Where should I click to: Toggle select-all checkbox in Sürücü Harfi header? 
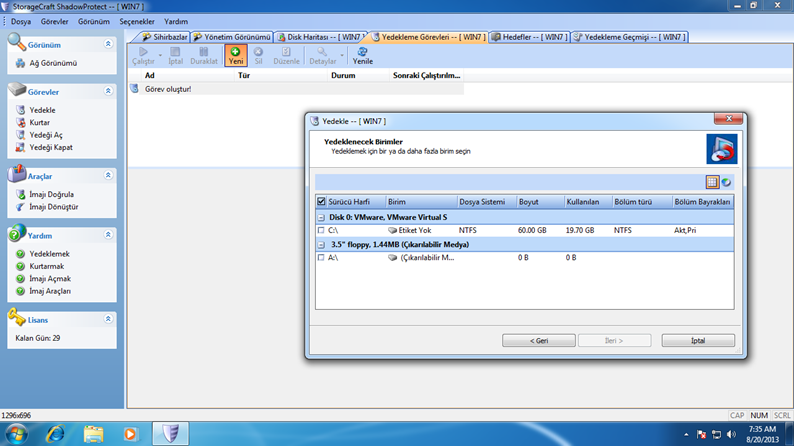pos(321,201)
